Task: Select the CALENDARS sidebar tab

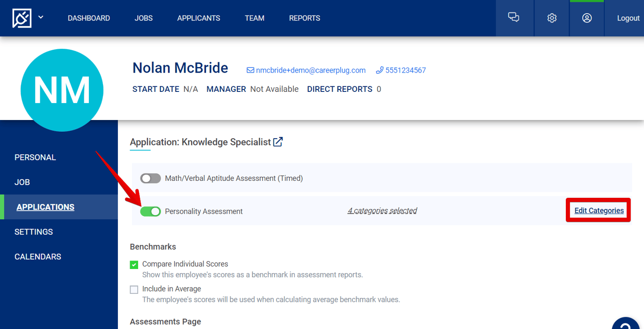Action: tap(38, 256)
